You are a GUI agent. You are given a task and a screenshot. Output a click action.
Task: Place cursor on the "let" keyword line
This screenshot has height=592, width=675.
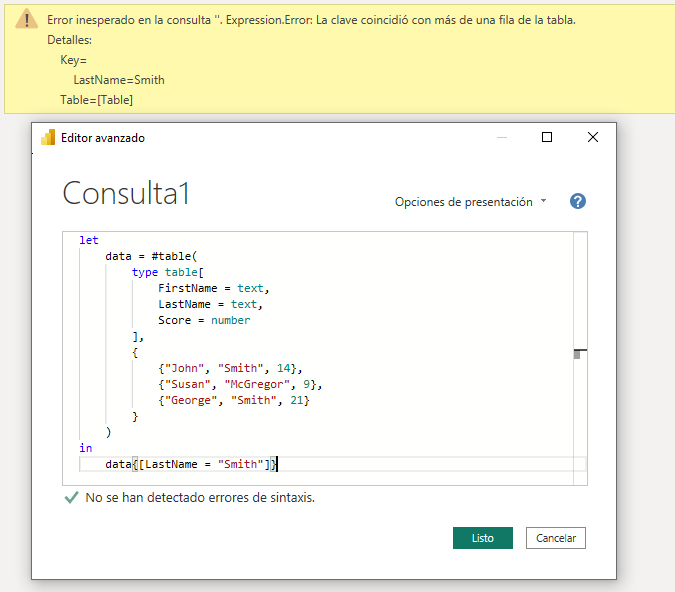click(88, 240)
